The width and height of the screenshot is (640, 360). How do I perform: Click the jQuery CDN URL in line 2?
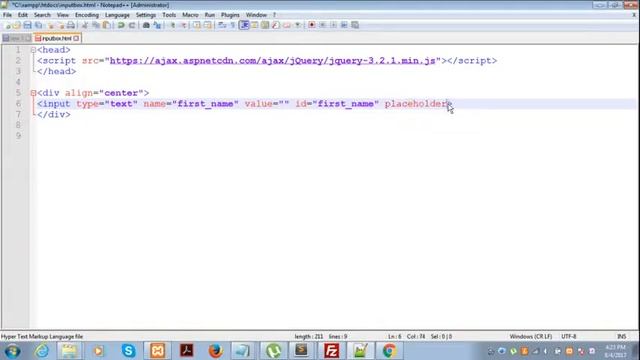pos(273,61)
